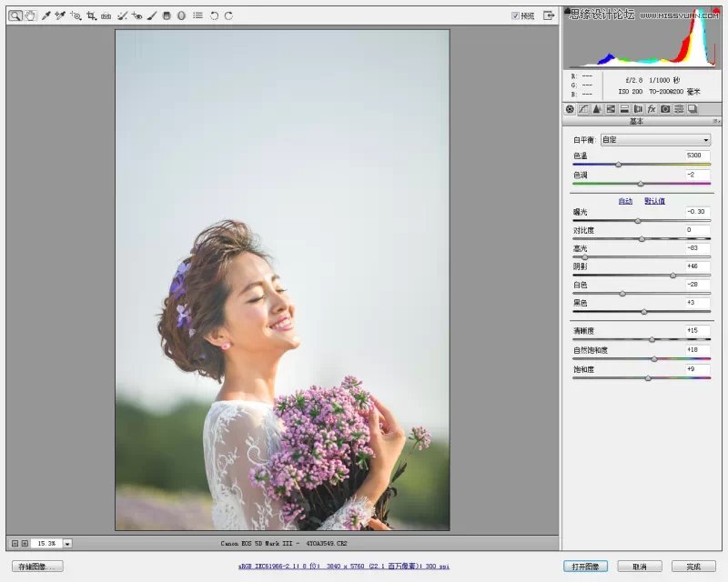Pick the White Balance eyedropper tool
The width and height of the screenshot is (728, 582).
[45, 15]
